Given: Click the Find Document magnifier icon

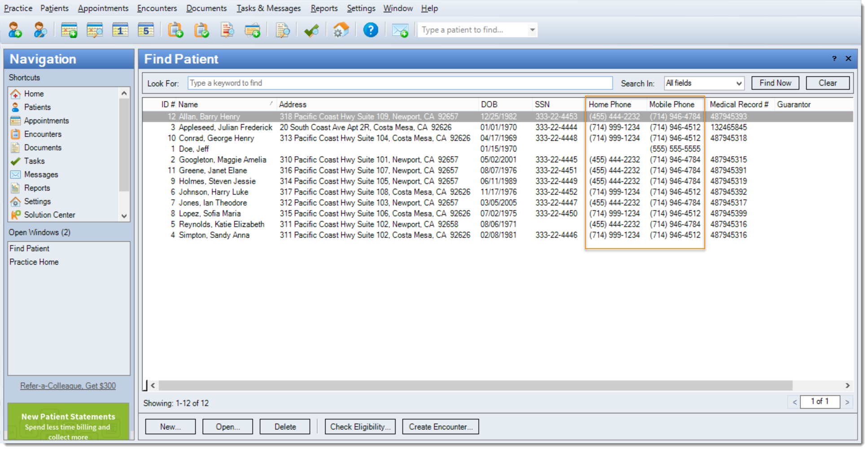Looking at the screenshot, I should tap(283, 30).
